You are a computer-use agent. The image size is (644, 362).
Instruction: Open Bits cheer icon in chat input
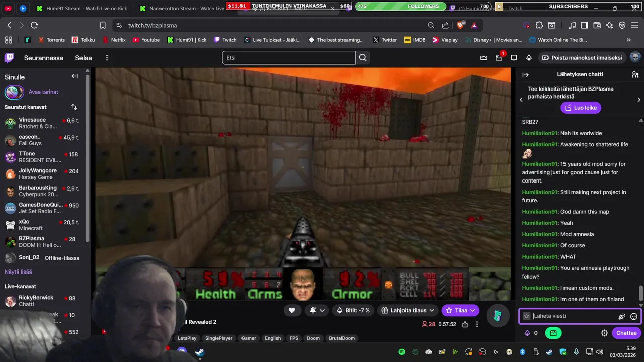(622, 316)
